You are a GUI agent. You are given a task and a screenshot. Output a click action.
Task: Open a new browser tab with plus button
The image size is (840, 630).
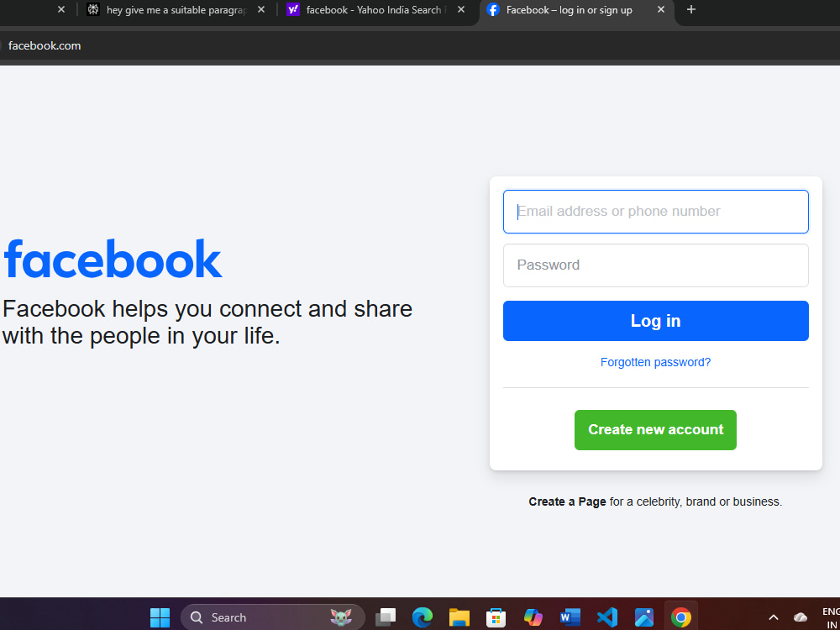pos(691,9)
